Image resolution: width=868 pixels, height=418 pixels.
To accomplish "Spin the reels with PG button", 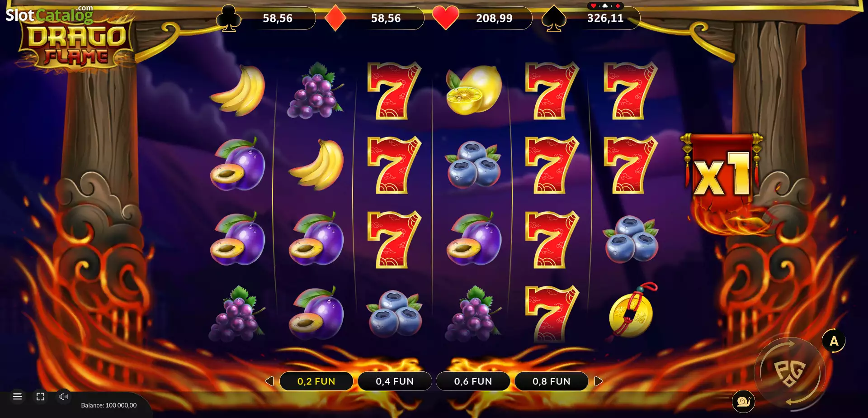I will 790,372.
